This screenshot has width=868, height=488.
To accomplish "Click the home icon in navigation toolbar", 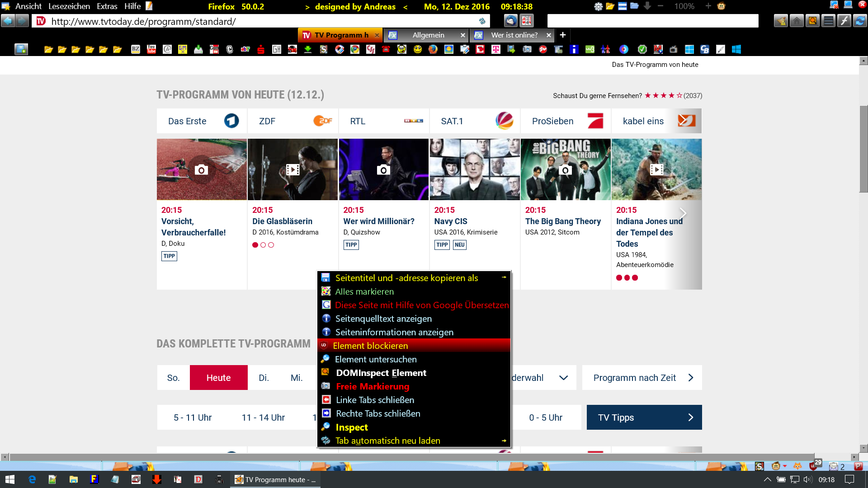I will pyautogui.click(x=797, y=21).
